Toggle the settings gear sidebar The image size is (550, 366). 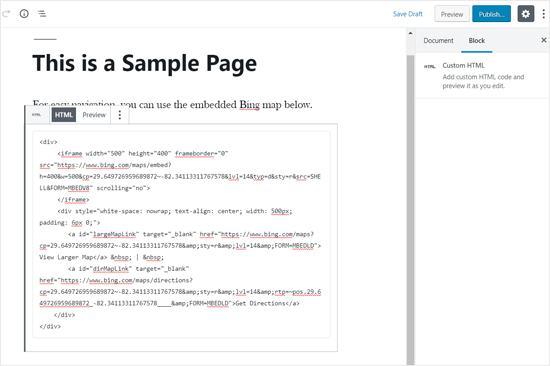click(525, 14)
